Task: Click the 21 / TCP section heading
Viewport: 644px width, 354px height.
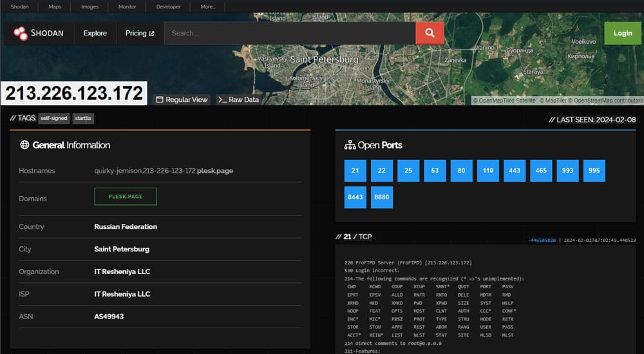Action: (354, 237)
